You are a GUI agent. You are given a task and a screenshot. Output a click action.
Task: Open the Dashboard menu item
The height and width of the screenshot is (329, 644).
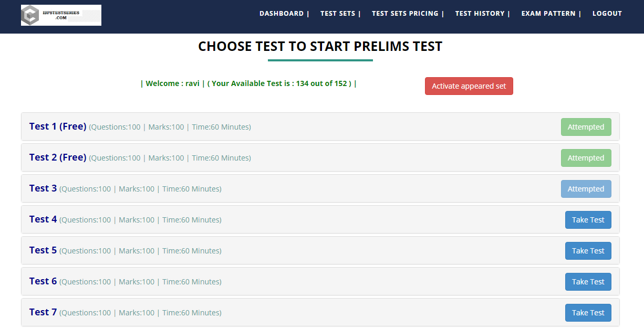282,14
